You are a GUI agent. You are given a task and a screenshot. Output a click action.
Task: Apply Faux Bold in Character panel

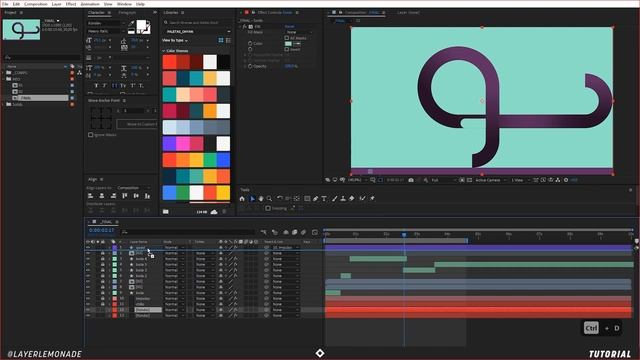[96, 86]
